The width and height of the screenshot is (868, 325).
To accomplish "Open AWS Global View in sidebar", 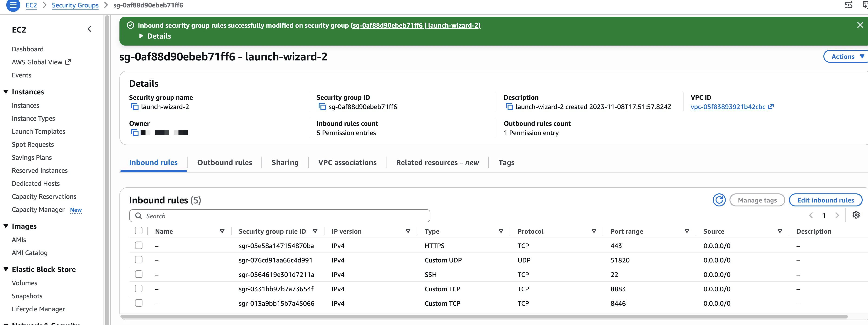I will pyautogui.click(x=41, y=62).
